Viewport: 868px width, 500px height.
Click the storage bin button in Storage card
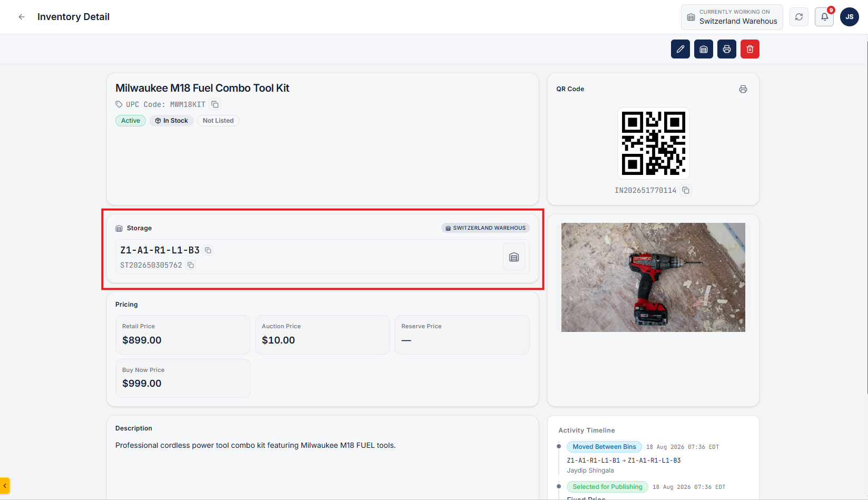point(514,257)
